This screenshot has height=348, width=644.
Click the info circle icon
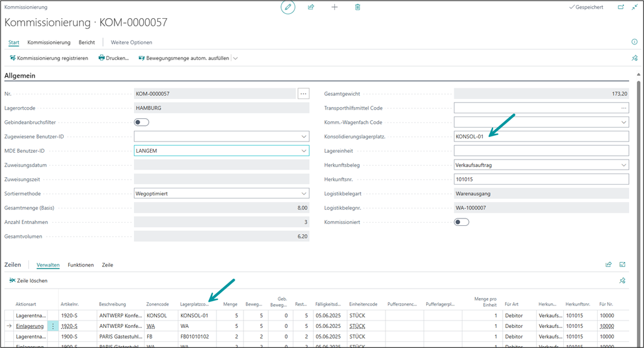[x=635, y=42]
